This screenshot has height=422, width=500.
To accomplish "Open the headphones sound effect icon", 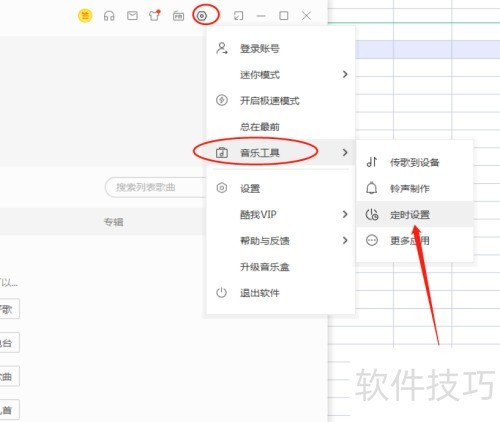I will pos(109,16).
